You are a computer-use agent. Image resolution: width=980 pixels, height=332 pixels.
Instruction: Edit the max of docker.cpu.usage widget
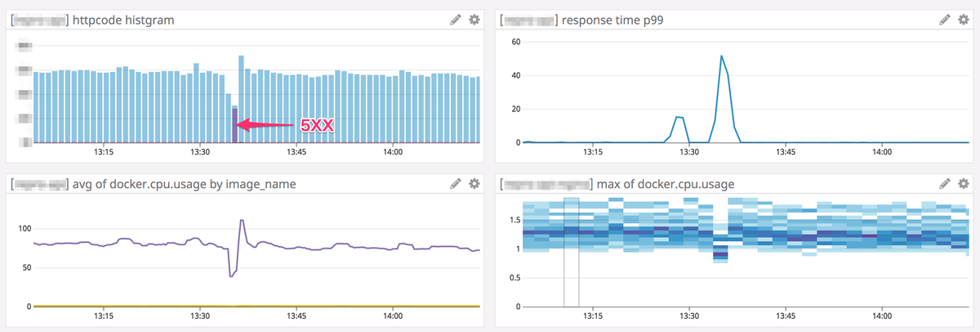[946, 184]
